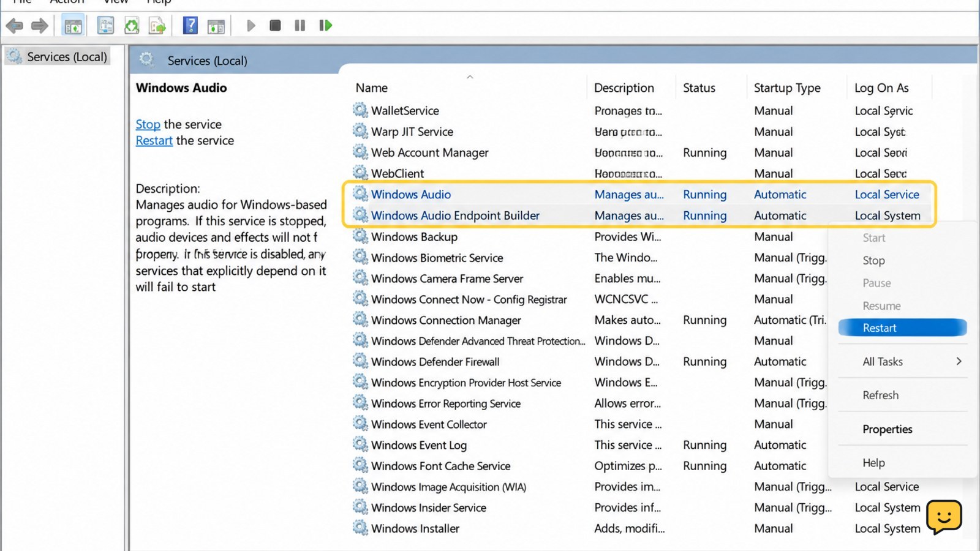
Task: Click the gear icon beside Windows Backup
Action: tap(360, 236)
